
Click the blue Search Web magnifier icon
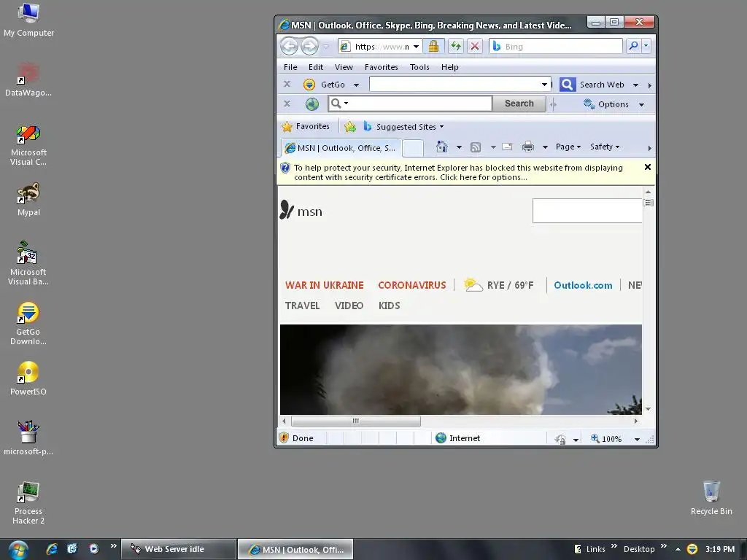568,85
